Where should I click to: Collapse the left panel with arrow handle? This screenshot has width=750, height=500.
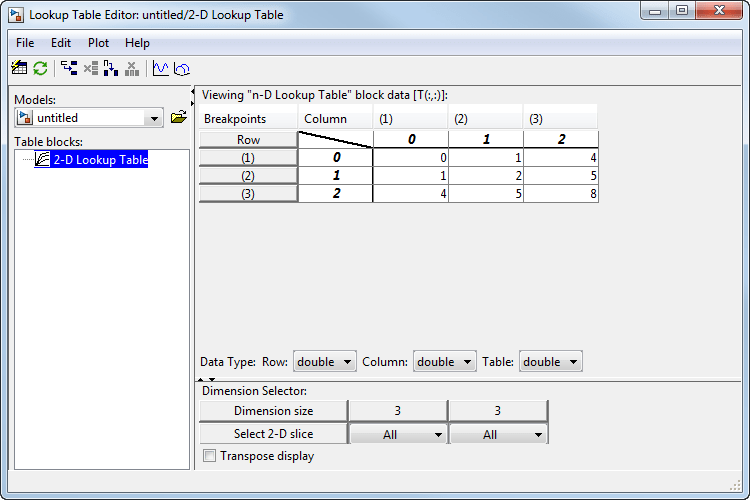click(x=192, y=91)
